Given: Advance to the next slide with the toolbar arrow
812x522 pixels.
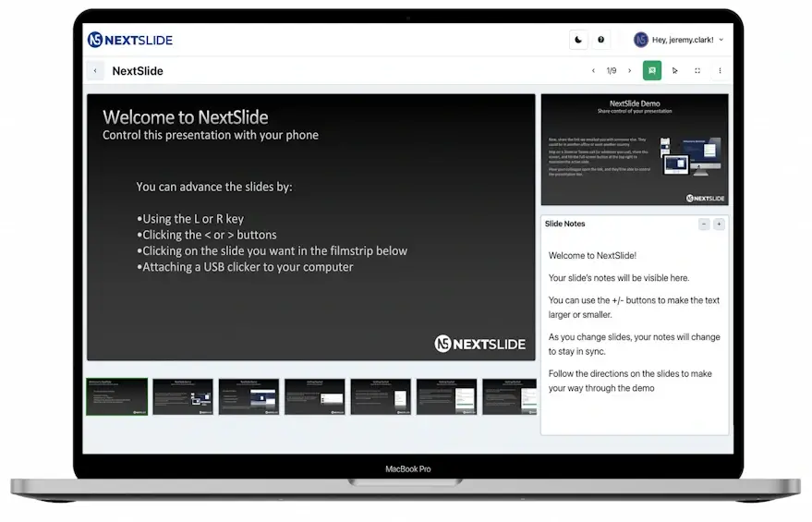Looking at the screenshot, I should 630,71.
